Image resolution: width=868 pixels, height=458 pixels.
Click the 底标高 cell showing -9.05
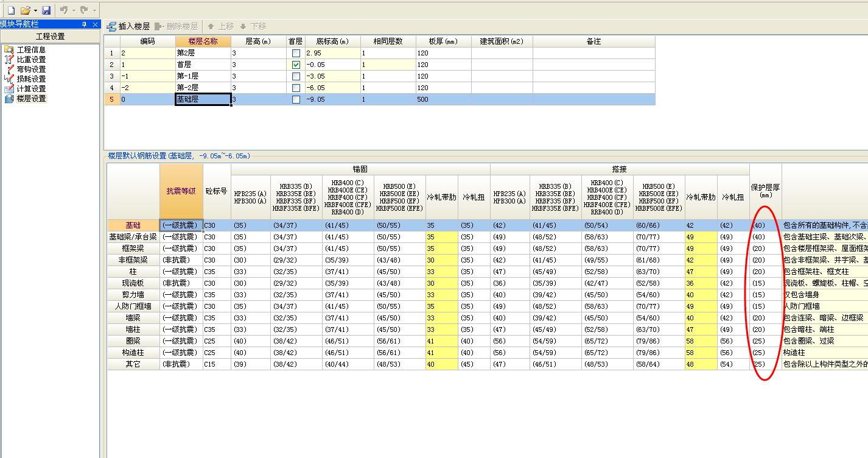[x=332, y=99]
